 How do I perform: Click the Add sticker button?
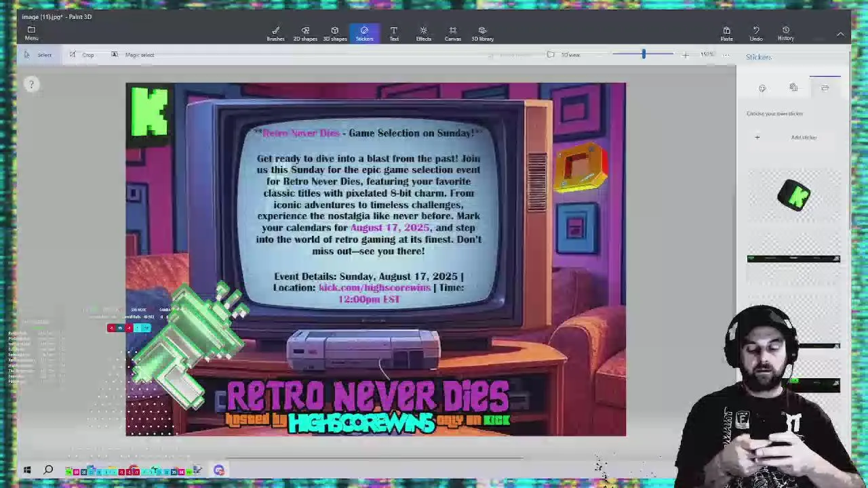pyautogui.click(x=793, y=138)
